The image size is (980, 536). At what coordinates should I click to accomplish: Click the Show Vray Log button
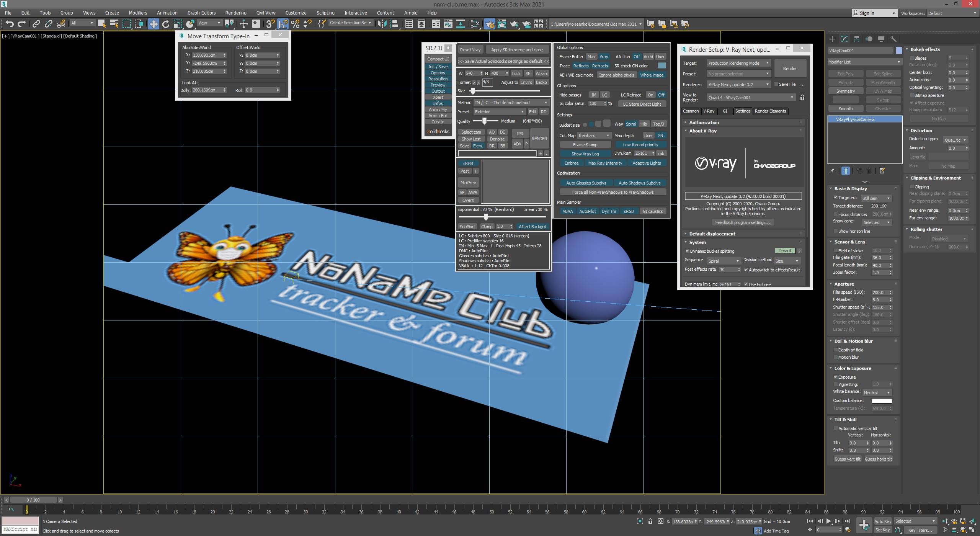tap(585, 154)
